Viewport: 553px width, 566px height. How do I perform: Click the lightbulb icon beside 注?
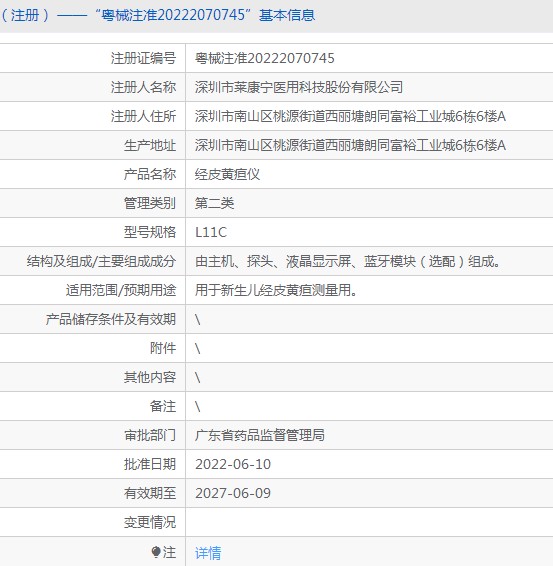point(156,552)
